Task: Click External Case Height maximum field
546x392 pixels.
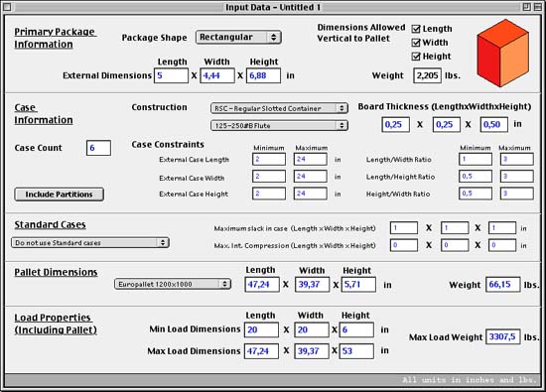Action: [x=311, y=194]
